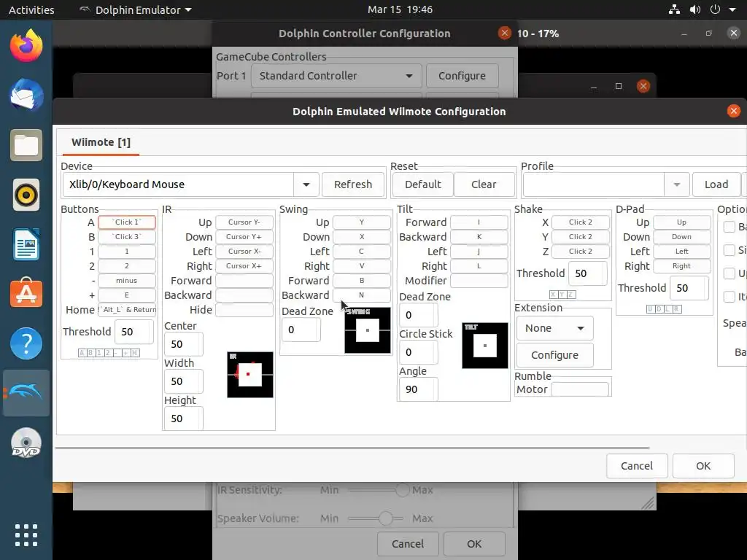The height and width of the screenshot is (560, 747).
Task: Click Shake Threshold value field
Action: coord(588,273)
